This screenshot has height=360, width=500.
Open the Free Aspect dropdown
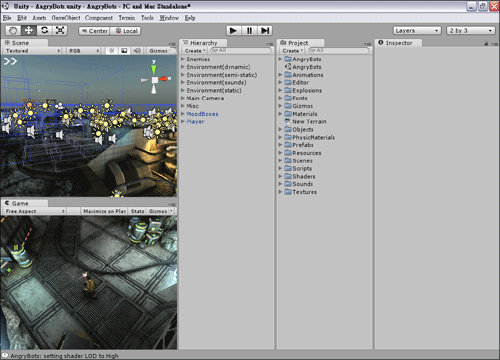coord(34,211)
